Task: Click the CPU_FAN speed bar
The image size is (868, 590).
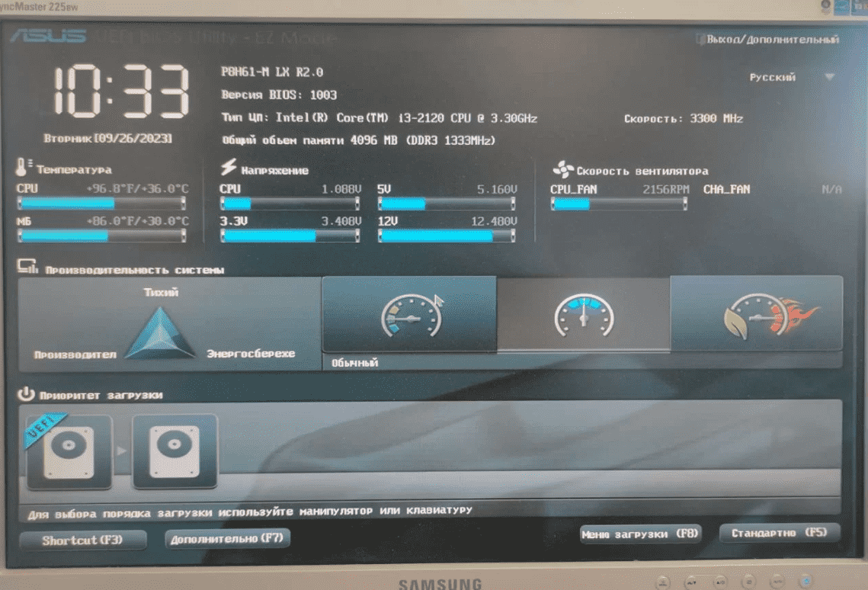Action: (x=619, y=204)
